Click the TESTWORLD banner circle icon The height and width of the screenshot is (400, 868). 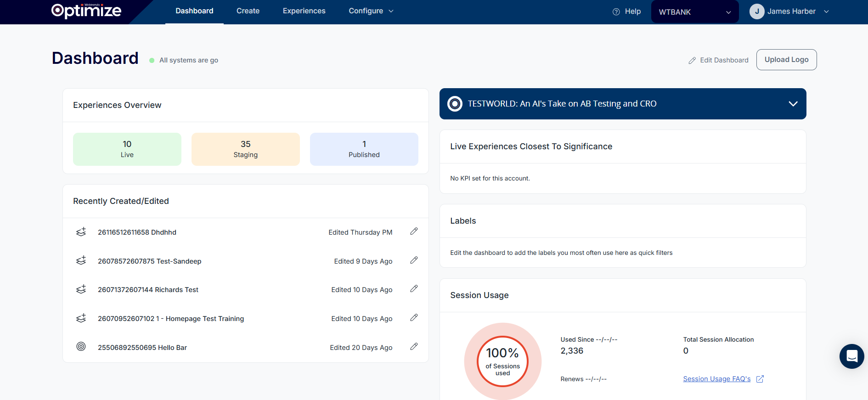tap(455, 104)
